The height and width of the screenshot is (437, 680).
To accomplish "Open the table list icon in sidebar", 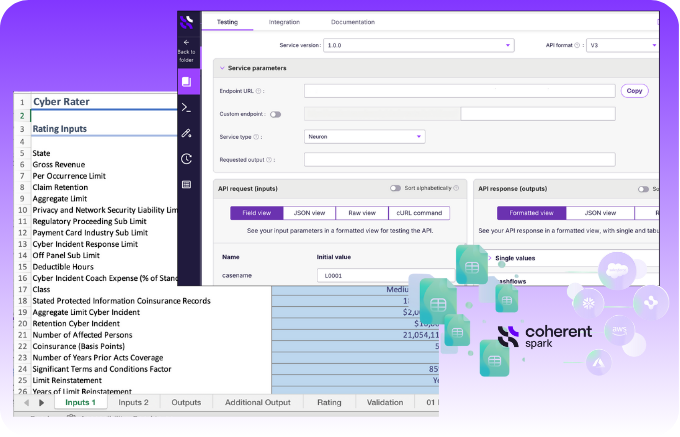I will (187, 184).
